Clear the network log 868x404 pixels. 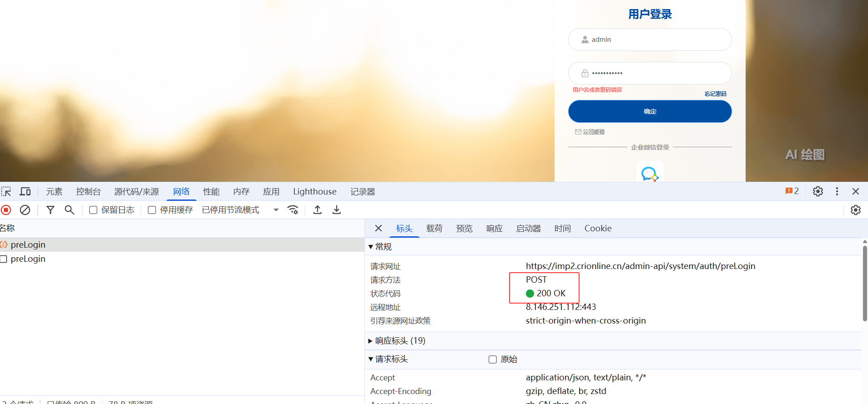click(25, 210)
